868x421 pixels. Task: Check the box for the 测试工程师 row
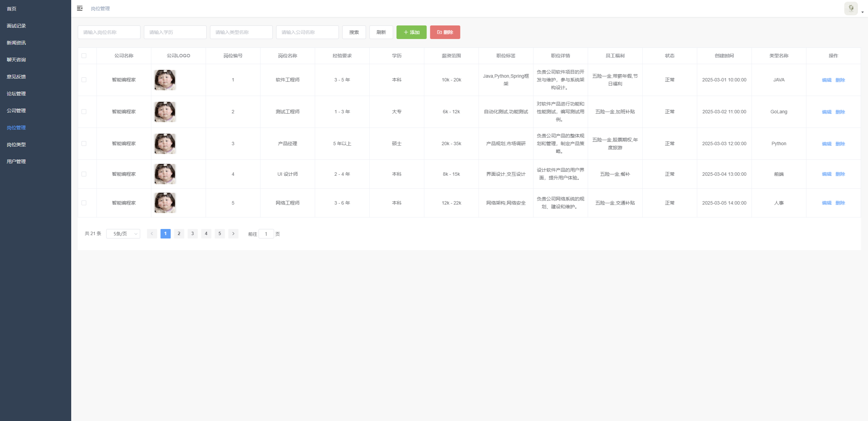click(x=84, y=112)
